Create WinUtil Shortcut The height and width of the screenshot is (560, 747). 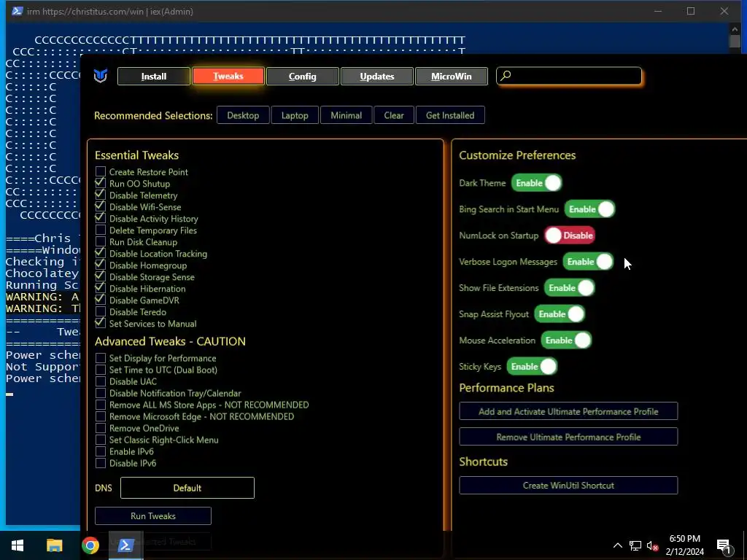[568, 485]
